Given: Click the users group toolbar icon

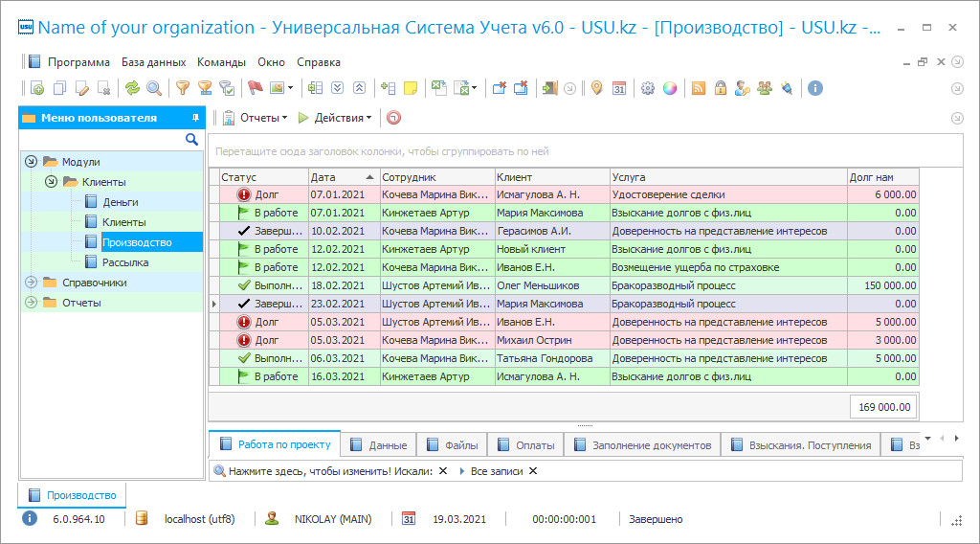Looking at the screenshot, I should coord(765,88).
